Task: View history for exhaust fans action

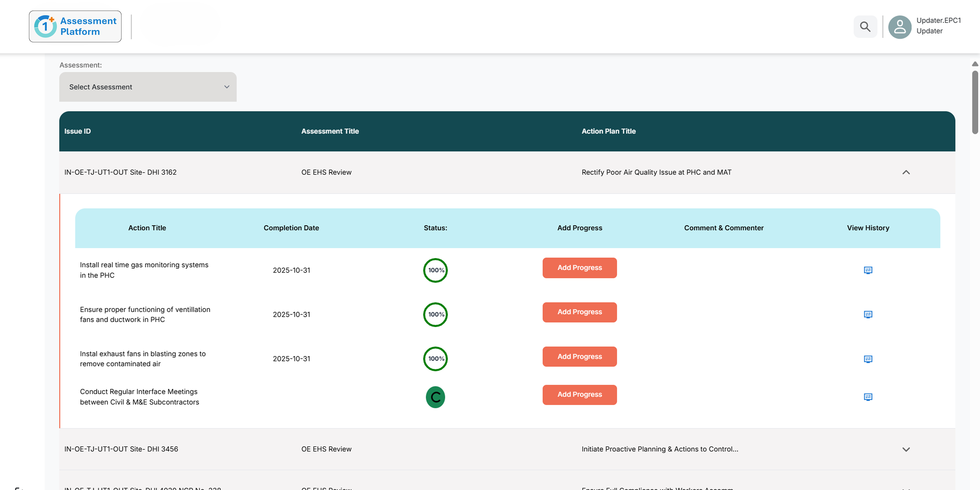Action: 868,359
